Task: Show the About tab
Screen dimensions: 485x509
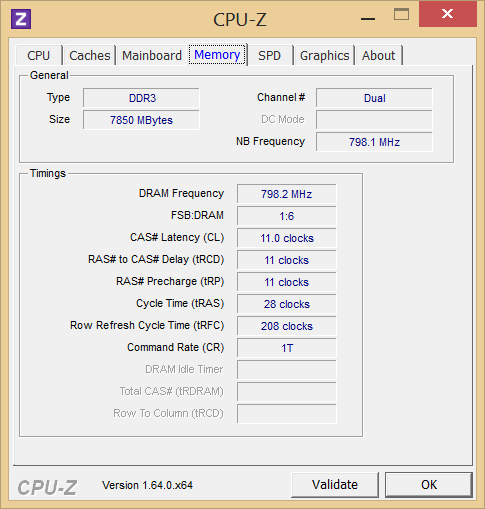Action: pyautogui.click(x=379, y=55)
